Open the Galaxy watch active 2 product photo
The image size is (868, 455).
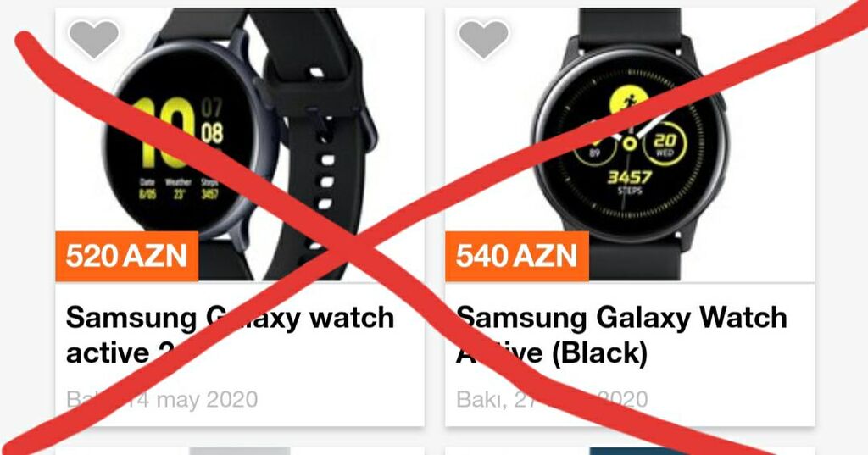pyautogui.click(x=240, y=144)
